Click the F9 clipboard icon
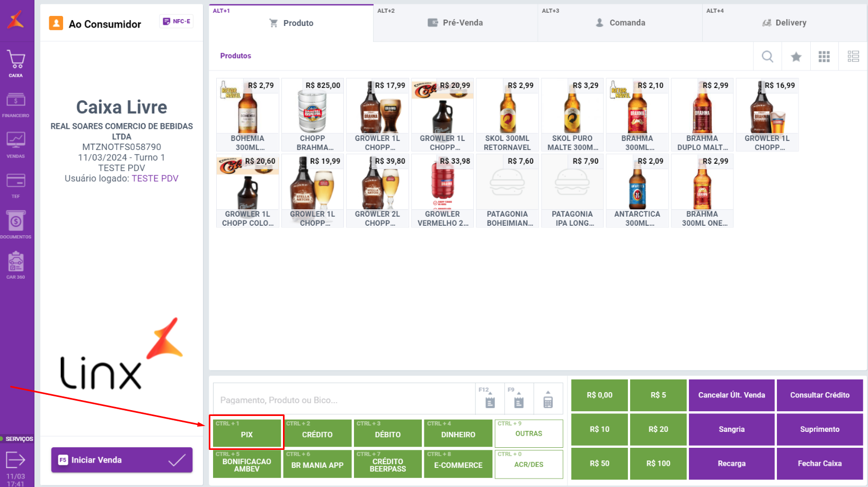868x487 pixels. 519,399
